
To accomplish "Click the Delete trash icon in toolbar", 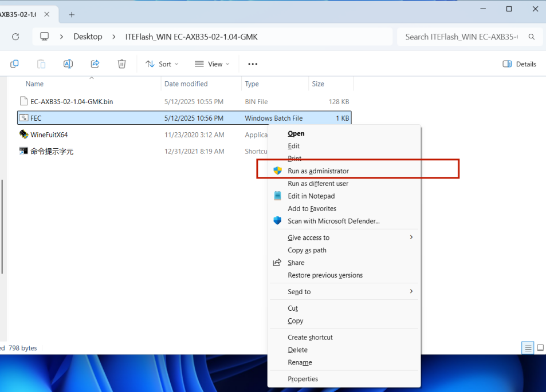I will pyautogui.click(x=121, y=64).
